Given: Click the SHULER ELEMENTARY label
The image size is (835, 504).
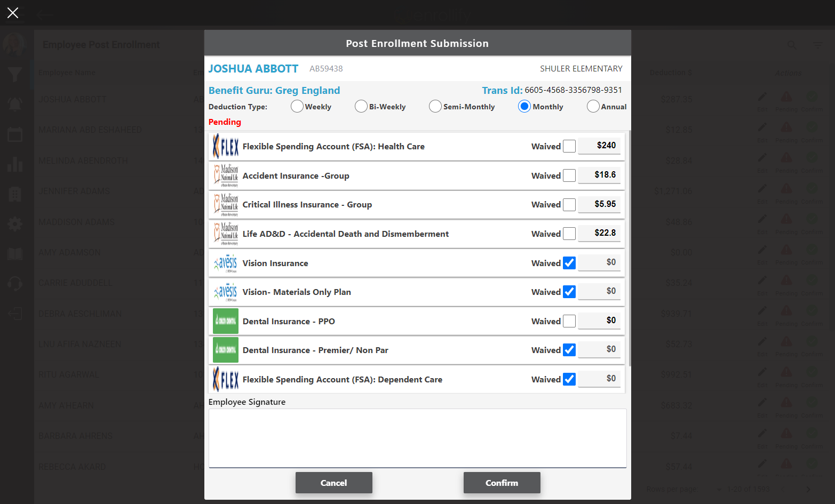Looking at the screenshot, I should (x=581, y=69).
